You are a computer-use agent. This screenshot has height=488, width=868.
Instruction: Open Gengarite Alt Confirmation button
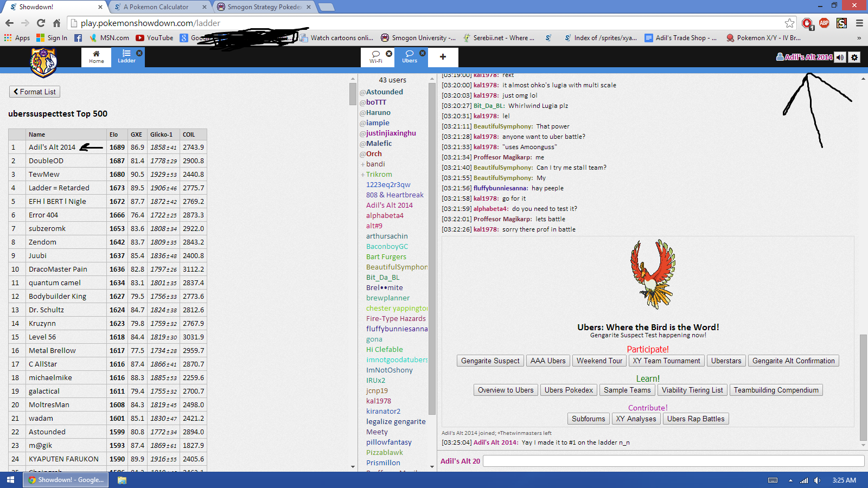point(794,361)
